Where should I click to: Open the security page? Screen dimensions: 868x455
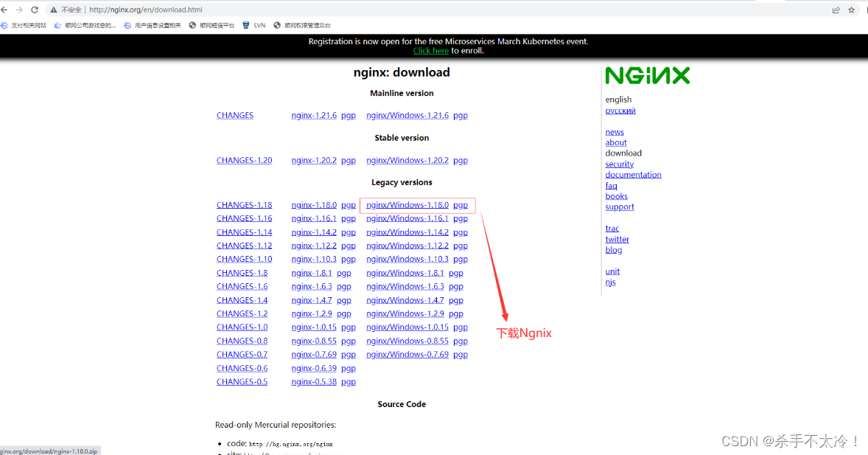point(620,164)
